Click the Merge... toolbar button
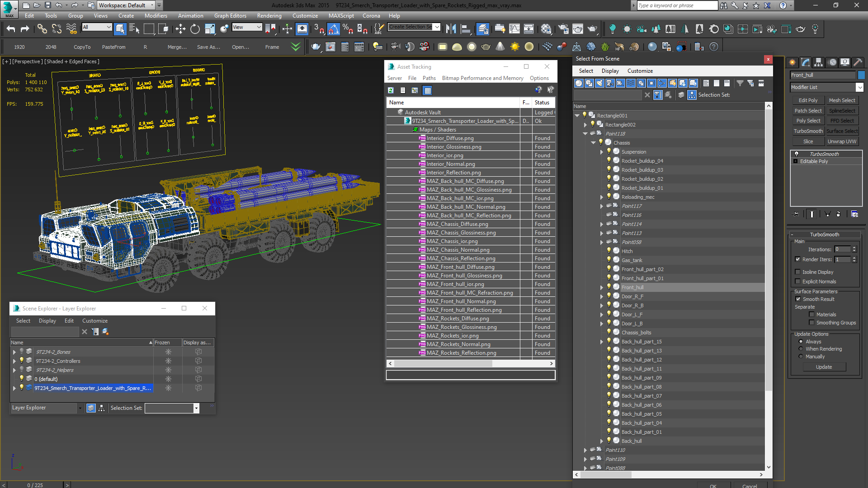868x488 pixels. click(x=177, y=47)
